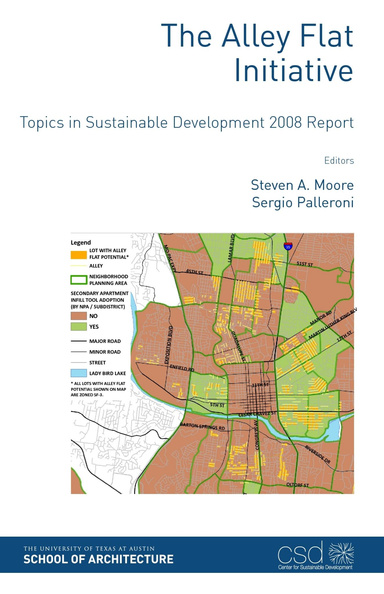The image size is (384, 594).
Task: Click the "NEIGHBORHOOD PLANNING AREA" legend label
Action: click(109, 280)
